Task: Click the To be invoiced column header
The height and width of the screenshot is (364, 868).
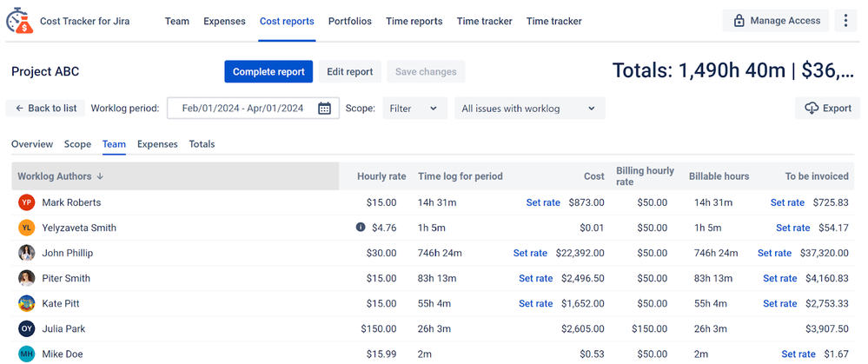Action: [x=817, y=175]
